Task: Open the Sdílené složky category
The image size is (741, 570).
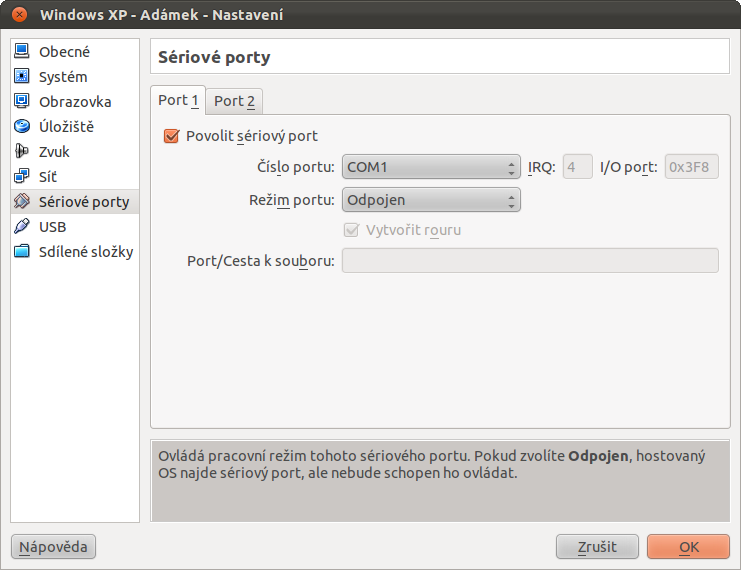Action: (x=75, y=251)
